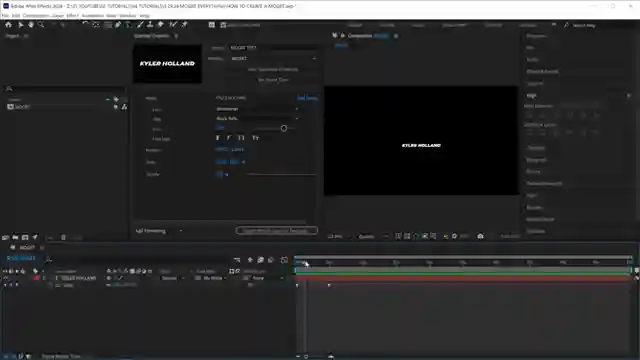Open the Primary composition dropdown
640x360 pixels.
click(273, 58)
